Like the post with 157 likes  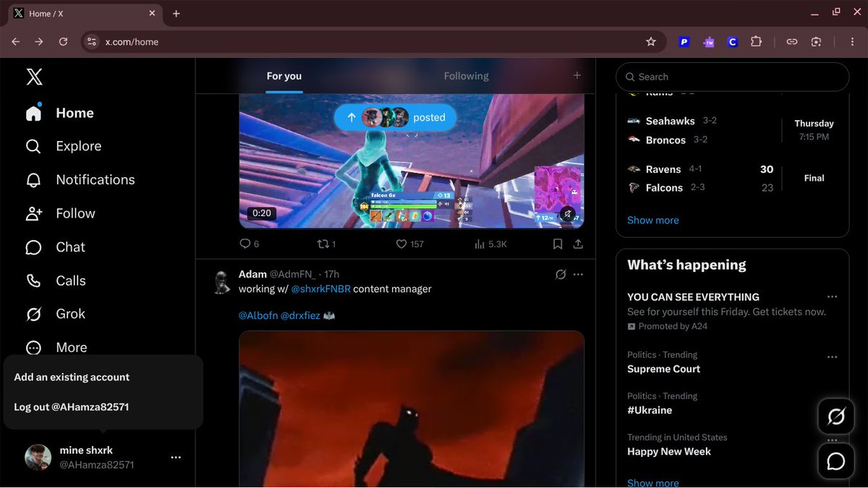click(409, 244)
